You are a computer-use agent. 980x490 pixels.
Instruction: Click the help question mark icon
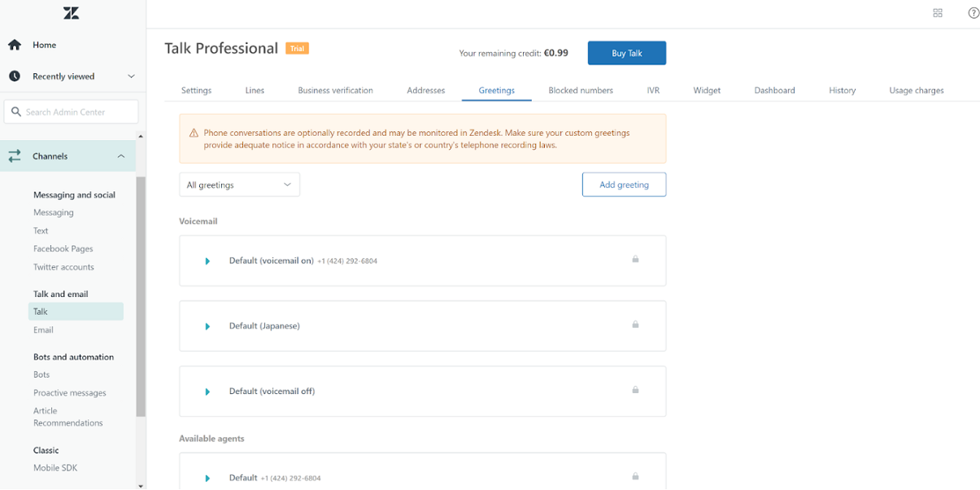tap(973, 13)
